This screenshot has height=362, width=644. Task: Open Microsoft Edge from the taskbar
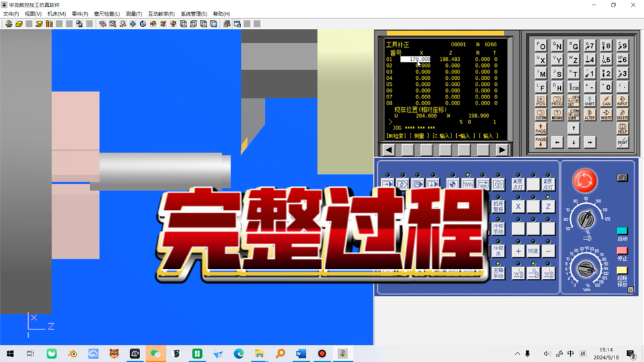[x=239, y=353]
